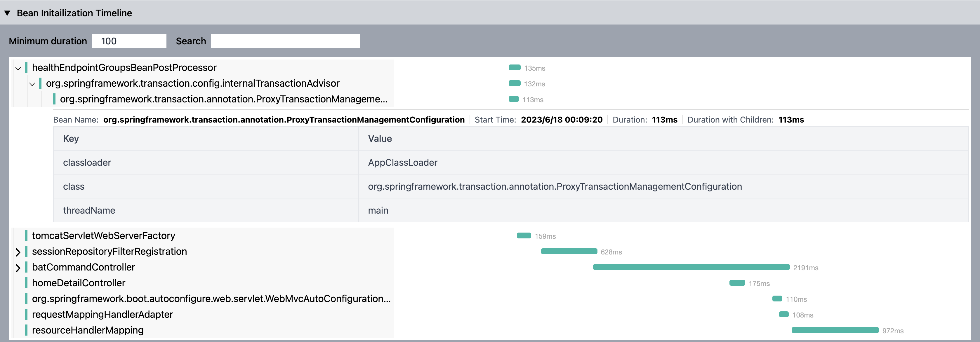Collapse the Bean Initailization Timeline section triangle
This screenshot has width=980, height=342.
pyautogui.click(x=7, y=13)
